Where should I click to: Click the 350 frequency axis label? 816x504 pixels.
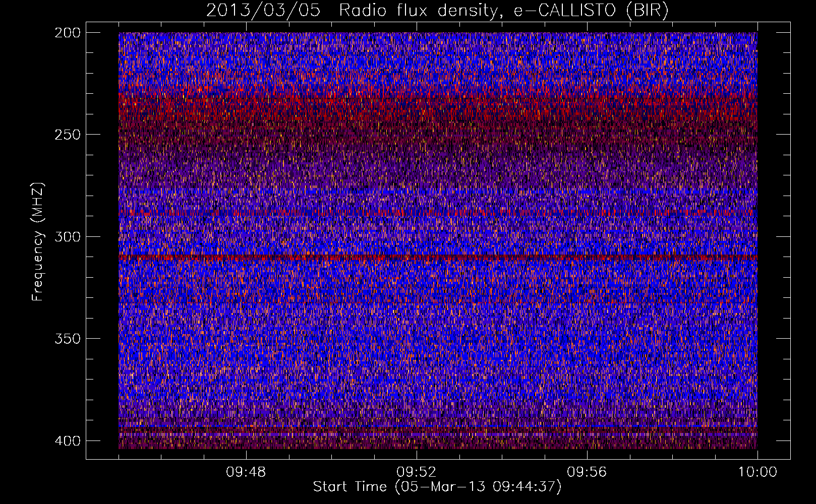pos(67,339)
